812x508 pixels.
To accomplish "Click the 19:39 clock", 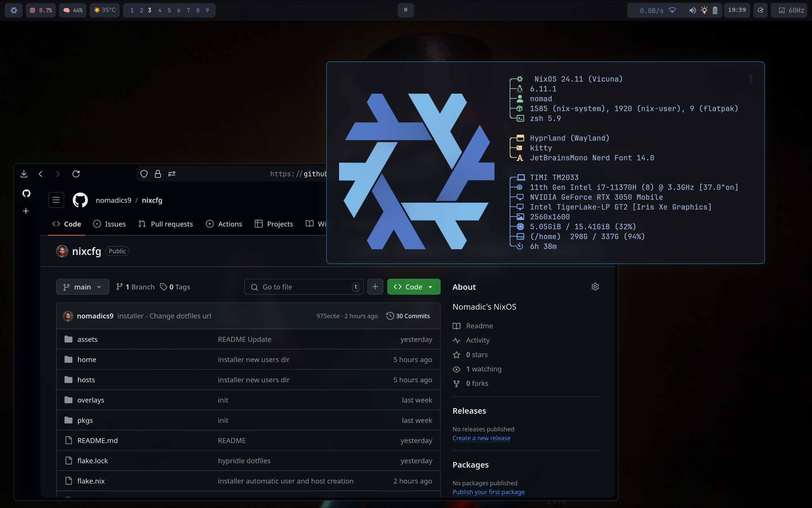I will [737, 10].
